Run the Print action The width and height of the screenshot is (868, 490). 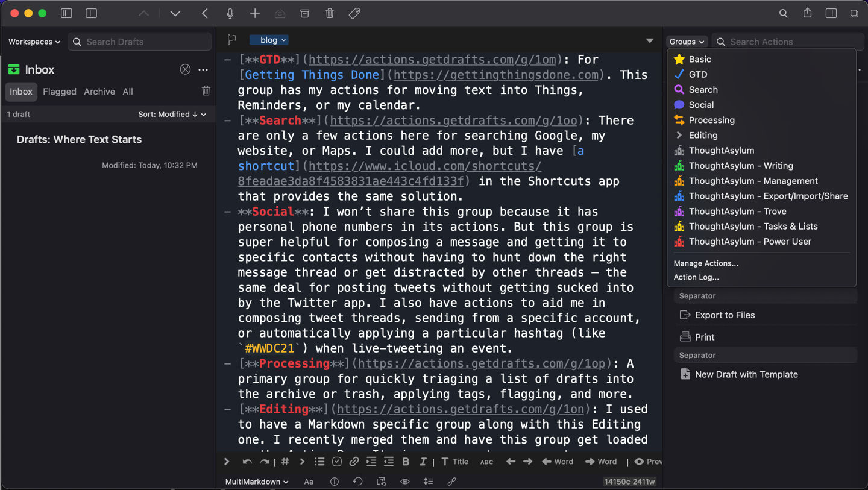[766, 337]
